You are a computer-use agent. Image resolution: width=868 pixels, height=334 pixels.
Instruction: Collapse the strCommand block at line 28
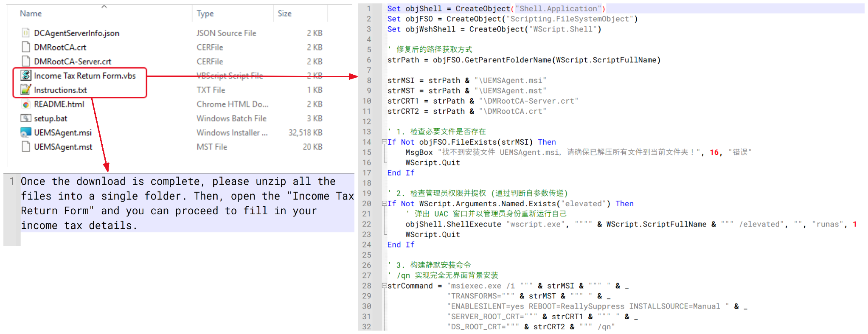click(x=384, y=286)
